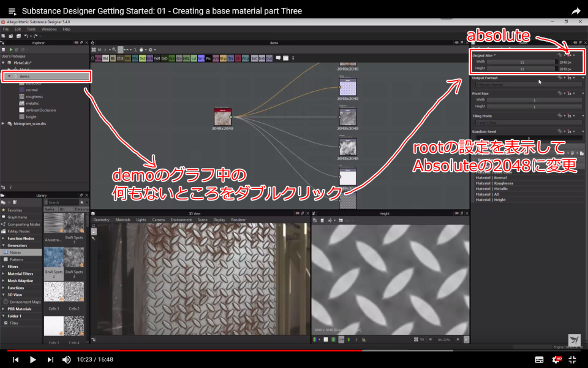Toggle Random Seed inheritance button
Image resolution: width=588 pixels, height=368 pixels.
[x=569, y=131]
